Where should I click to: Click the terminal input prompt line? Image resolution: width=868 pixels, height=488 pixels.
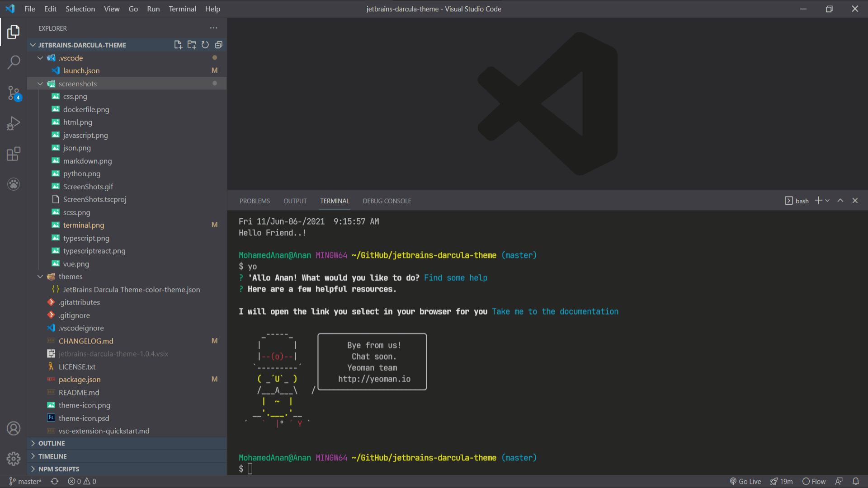250,469
